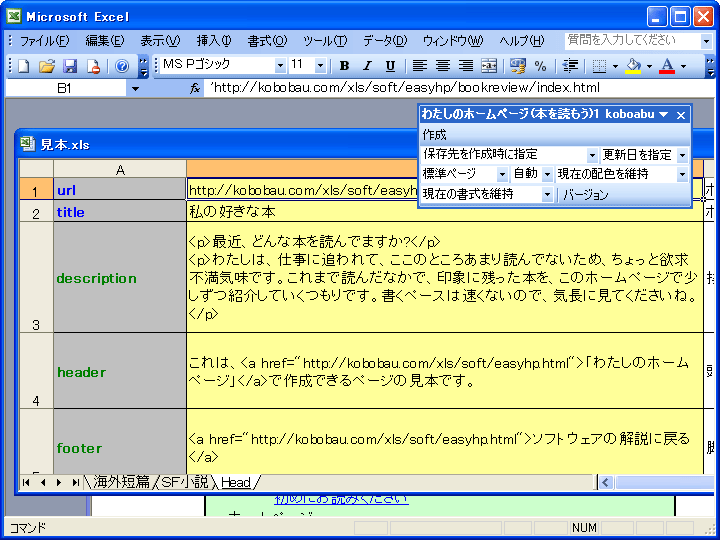720x540 pixels.
Task: Toggle Italic formatting
Action: [367, 66]
